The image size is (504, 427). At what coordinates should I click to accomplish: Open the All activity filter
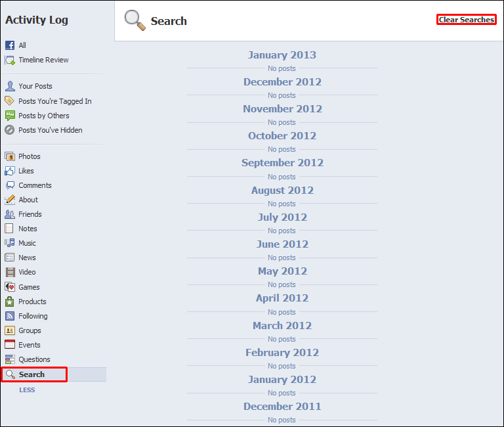coord(22,45)
